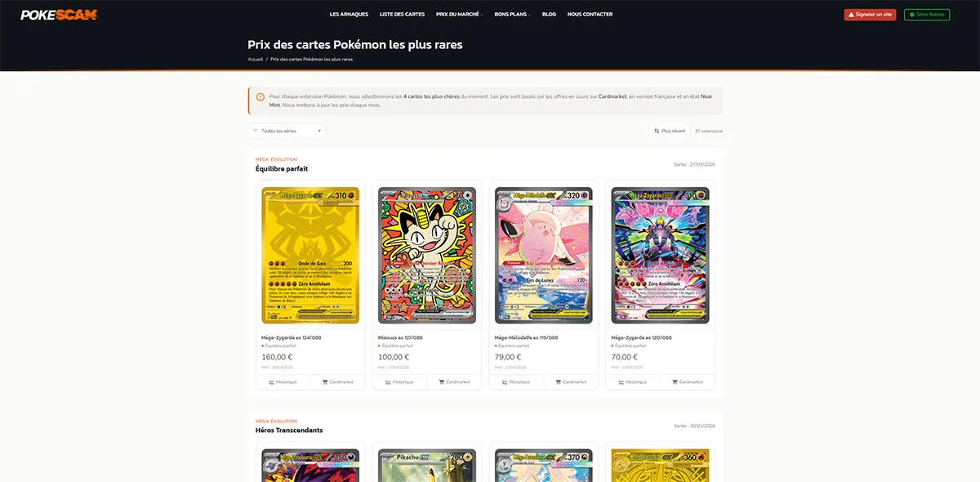Click the Sortie : 27/03/2026 date
Image resolution: width=980 pixels, height=482 pixels.
[694, 164]
